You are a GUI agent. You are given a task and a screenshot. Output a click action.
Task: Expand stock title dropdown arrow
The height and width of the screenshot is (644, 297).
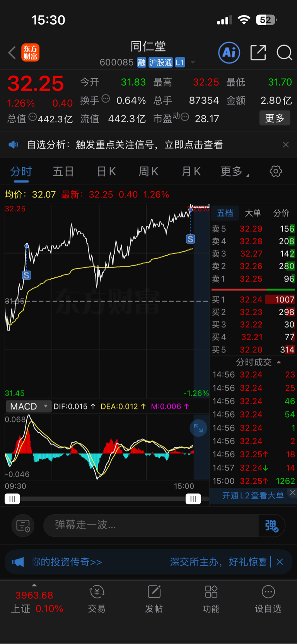(193, 62)
